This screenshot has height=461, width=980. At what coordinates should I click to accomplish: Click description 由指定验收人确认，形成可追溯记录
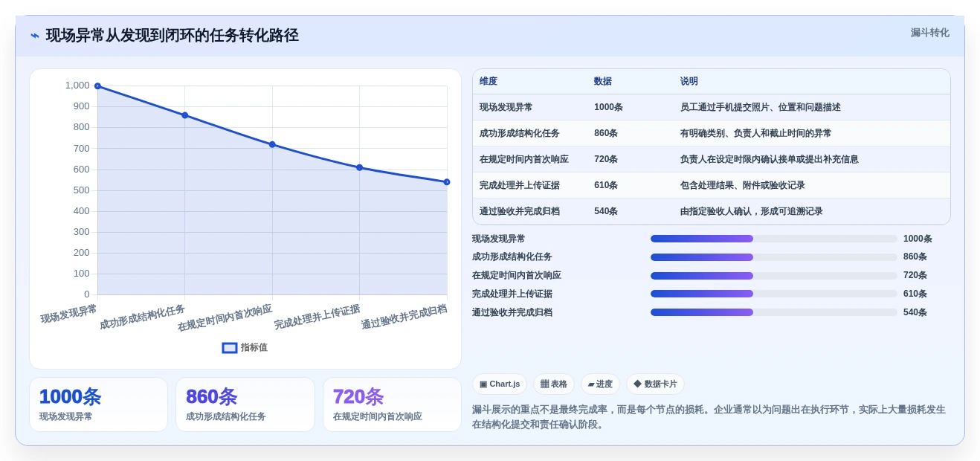click(x=752, y=211)
